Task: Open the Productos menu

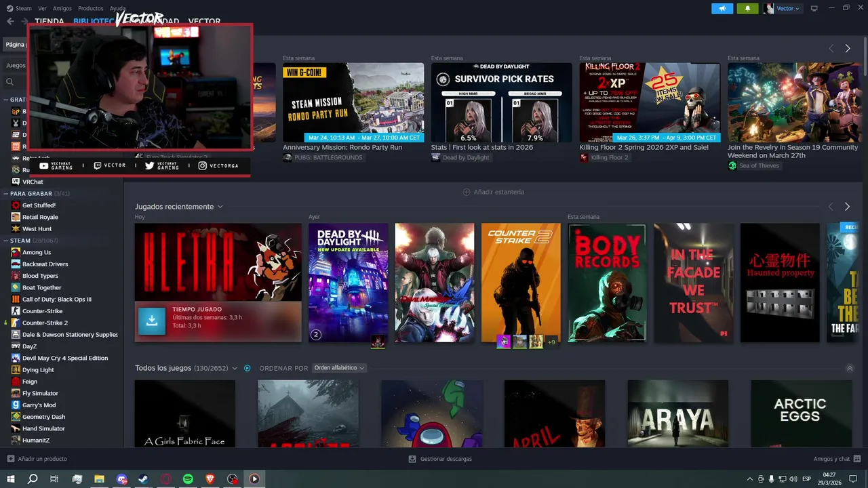Action: [x=91, y=8]
